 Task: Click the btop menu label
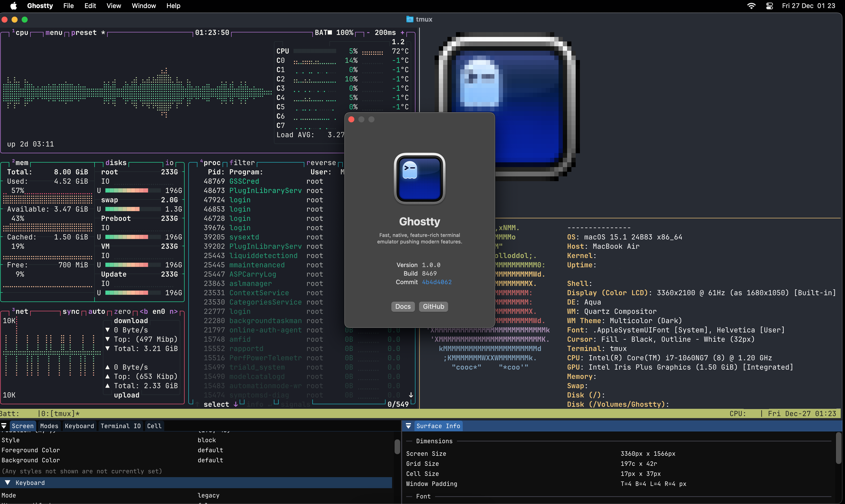tap(54, 33)
